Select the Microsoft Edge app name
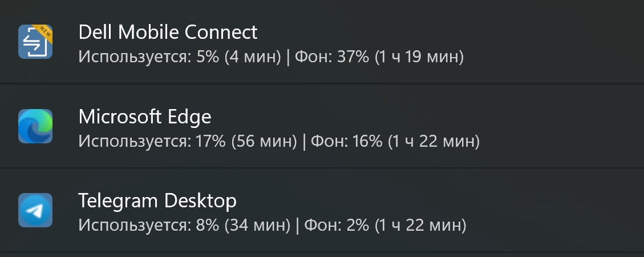The image size is (644, 257). click(x=145, y=117)
